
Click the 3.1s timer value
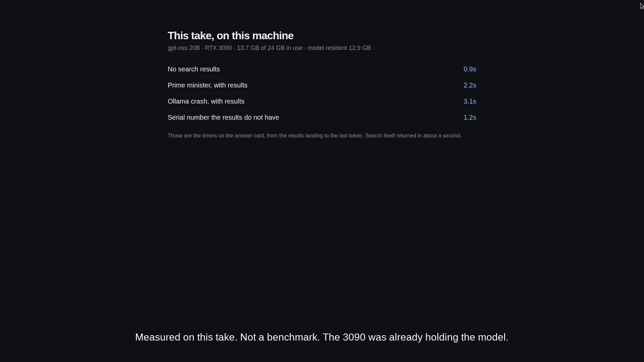pos(470,101)
